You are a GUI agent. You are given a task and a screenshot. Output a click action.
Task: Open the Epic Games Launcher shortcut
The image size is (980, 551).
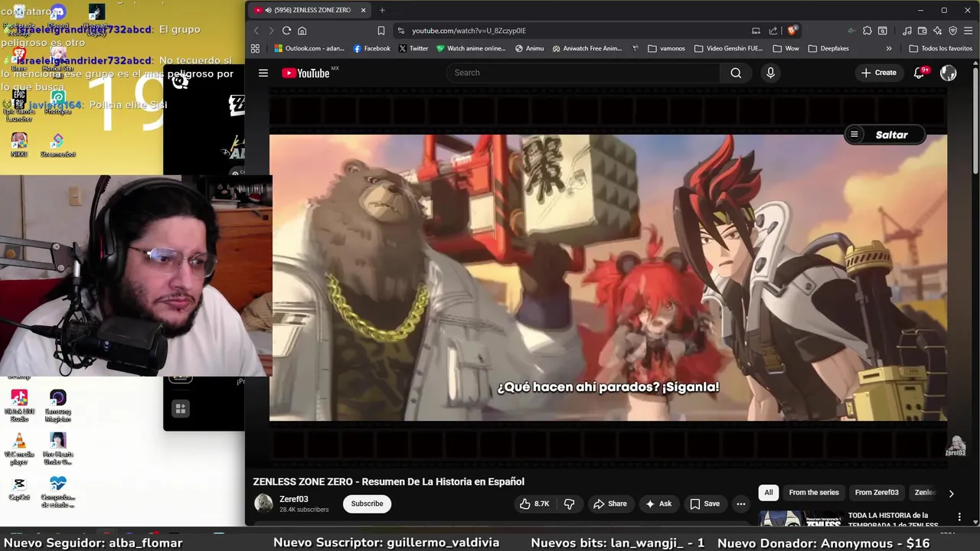pyautogui.click(x=19, y=106)
